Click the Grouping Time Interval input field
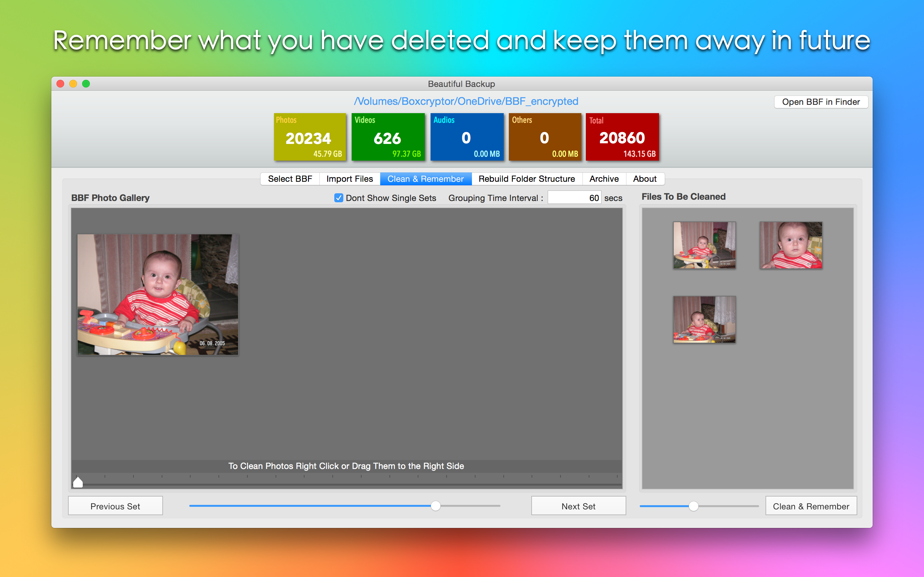924x577 pixels. click(574, 198)
